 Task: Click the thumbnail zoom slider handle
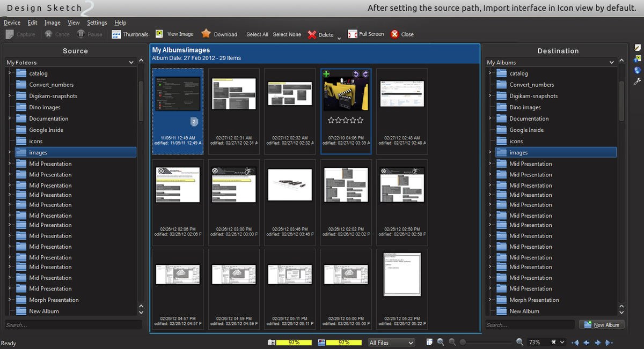(x=463, y=342)
